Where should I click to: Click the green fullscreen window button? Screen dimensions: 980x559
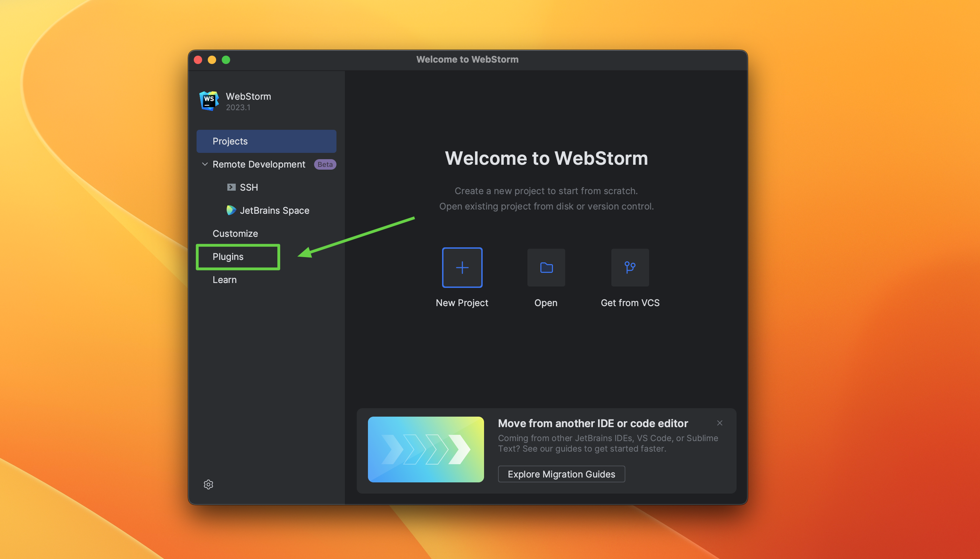coord(226,60)
